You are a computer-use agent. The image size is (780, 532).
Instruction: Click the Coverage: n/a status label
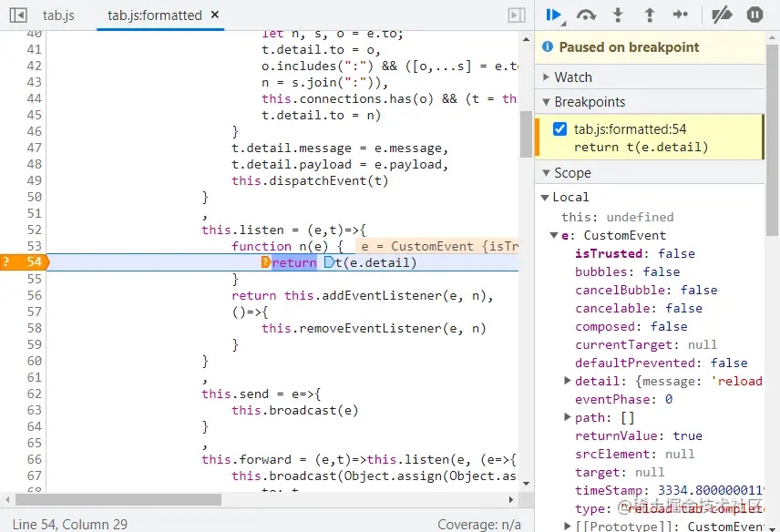tap(480, 525)
